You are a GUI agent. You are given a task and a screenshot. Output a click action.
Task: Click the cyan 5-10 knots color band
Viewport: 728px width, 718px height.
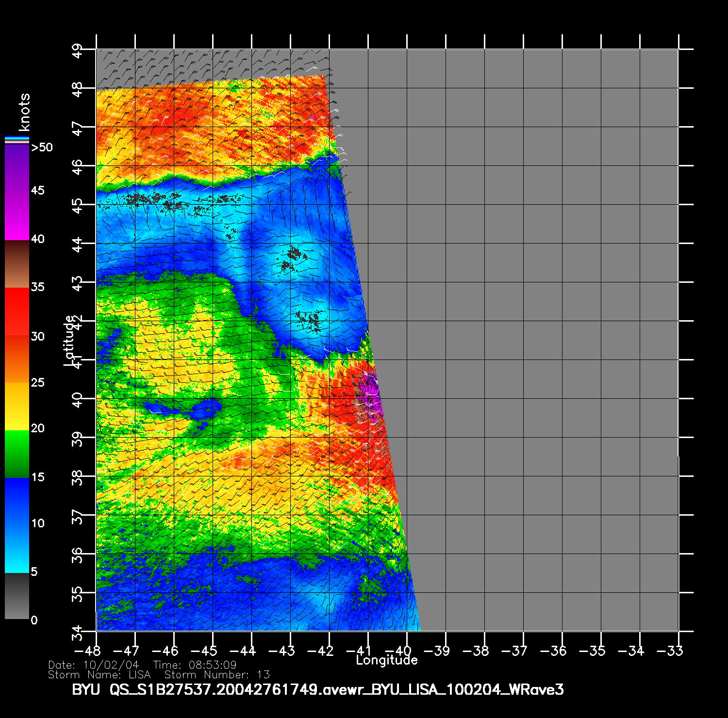click(17, 549)
